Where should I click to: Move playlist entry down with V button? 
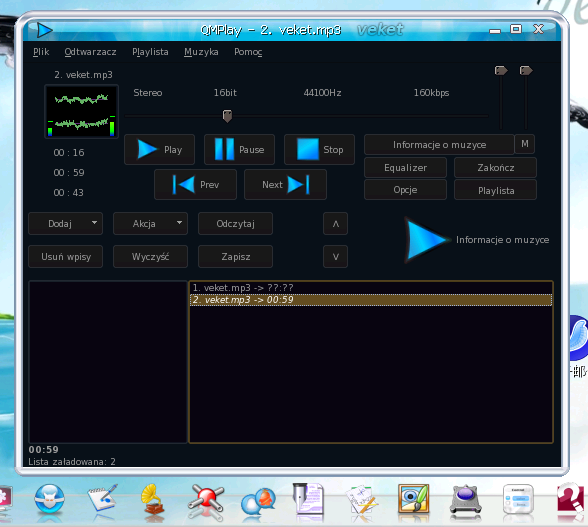[x=336, y=257]
